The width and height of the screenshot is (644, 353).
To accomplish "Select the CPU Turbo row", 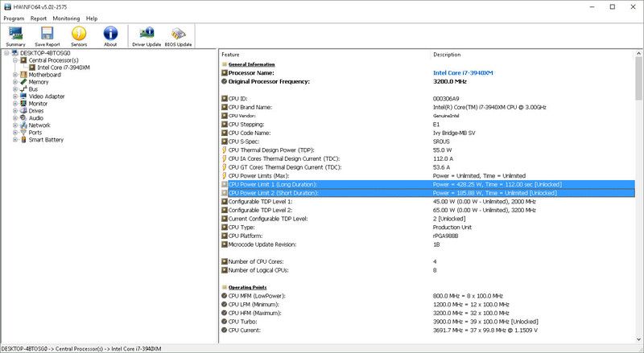I will click(427, 322).
